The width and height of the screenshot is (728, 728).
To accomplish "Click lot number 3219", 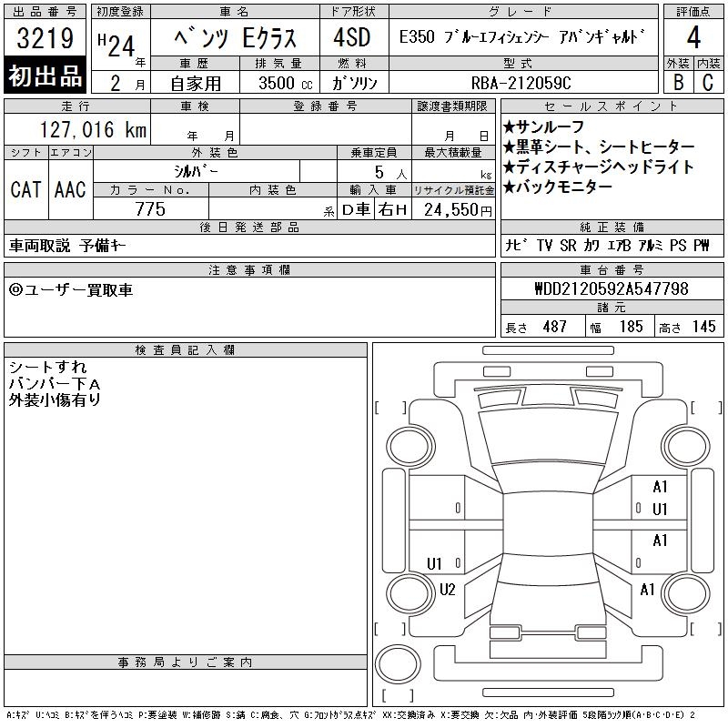I will coord(45,38).
